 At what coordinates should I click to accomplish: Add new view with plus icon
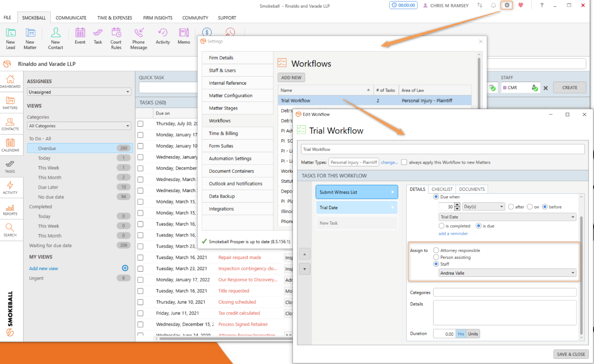[x=125, y=268]
